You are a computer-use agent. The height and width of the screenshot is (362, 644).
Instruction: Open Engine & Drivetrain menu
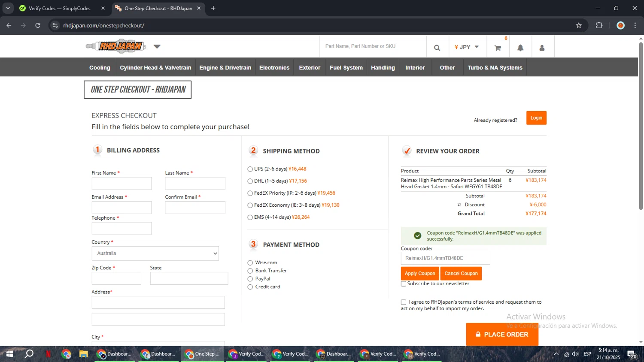tap(225, 68)
